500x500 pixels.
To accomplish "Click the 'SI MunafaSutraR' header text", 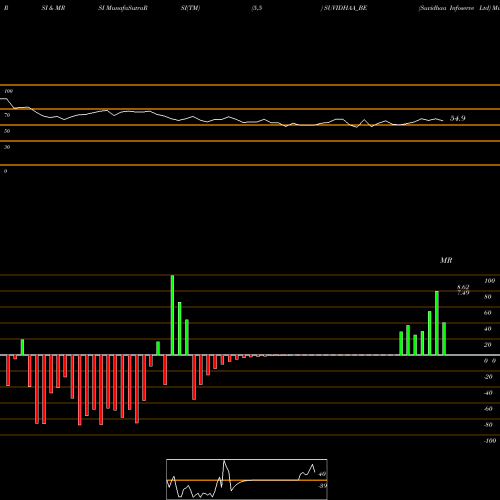I will coord(123,8).
